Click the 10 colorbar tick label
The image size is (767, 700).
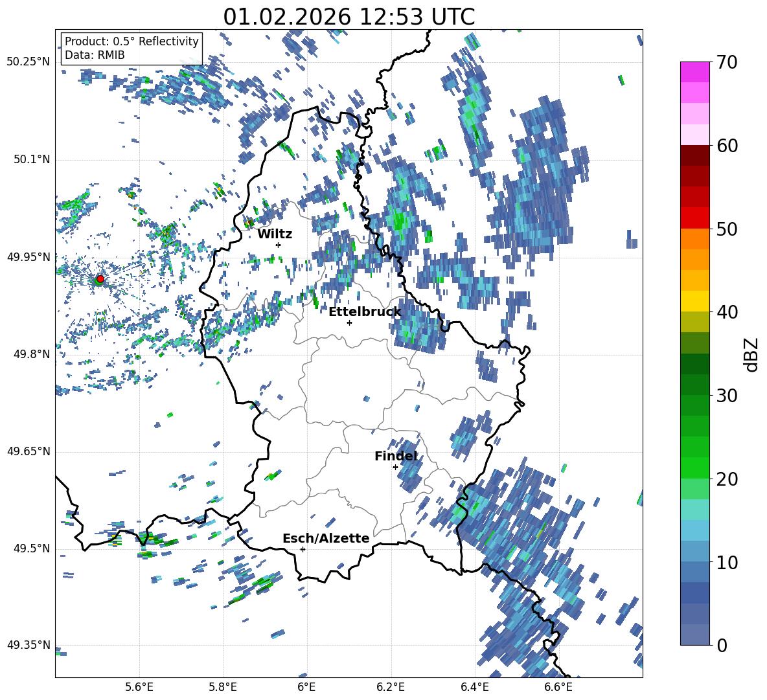click(x=727, y=562)
